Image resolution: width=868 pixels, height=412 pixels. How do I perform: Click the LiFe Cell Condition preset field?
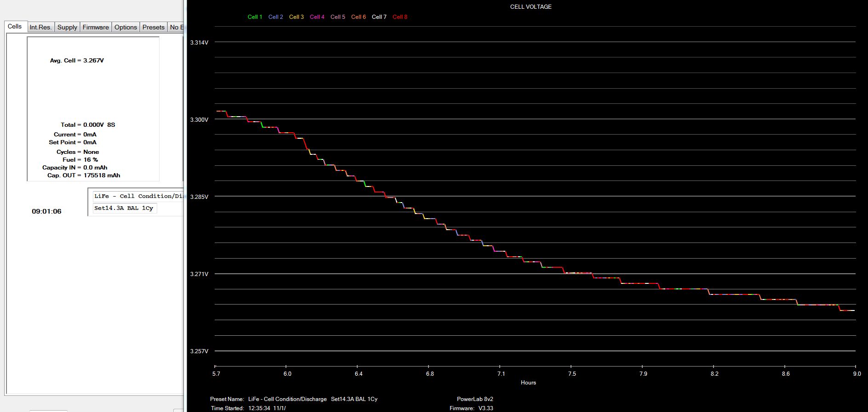pos(138,196)
